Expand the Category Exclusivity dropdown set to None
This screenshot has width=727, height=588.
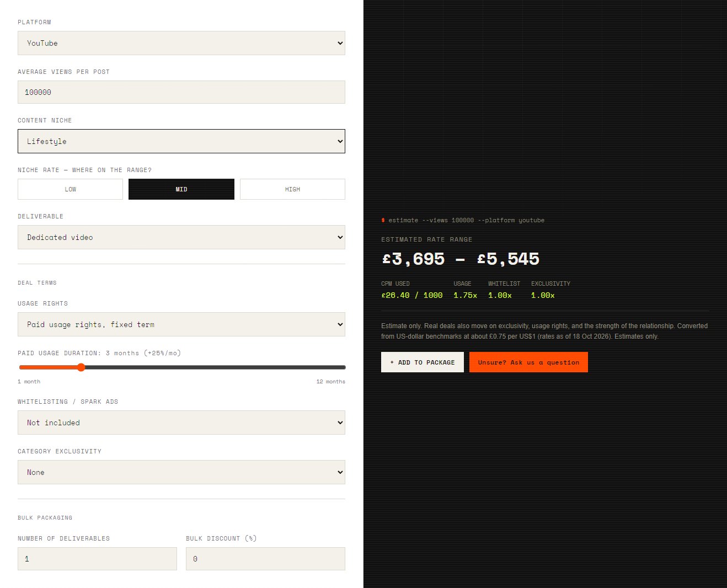pos(181,472)
